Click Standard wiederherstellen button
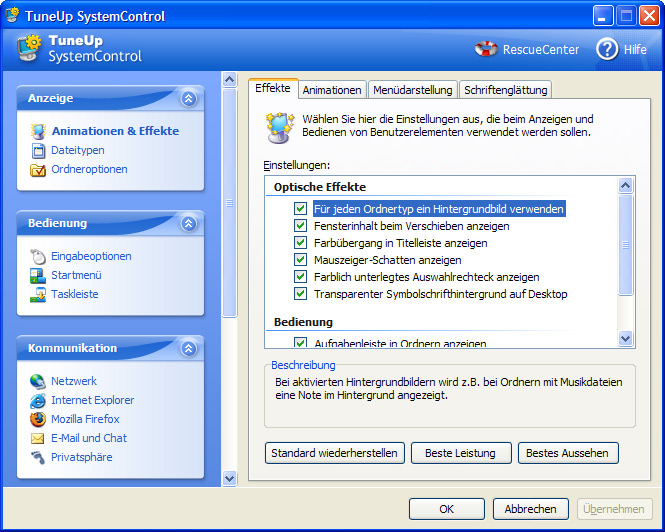Screen dimensions: 665x532 pos(335,453)
